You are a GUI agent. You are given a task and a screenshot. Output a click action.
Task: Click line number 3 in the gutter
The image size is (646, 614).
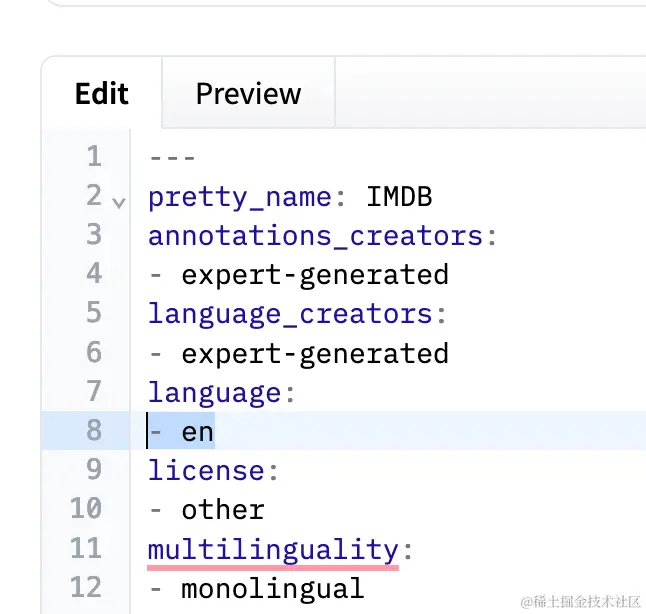coord(94,234)
